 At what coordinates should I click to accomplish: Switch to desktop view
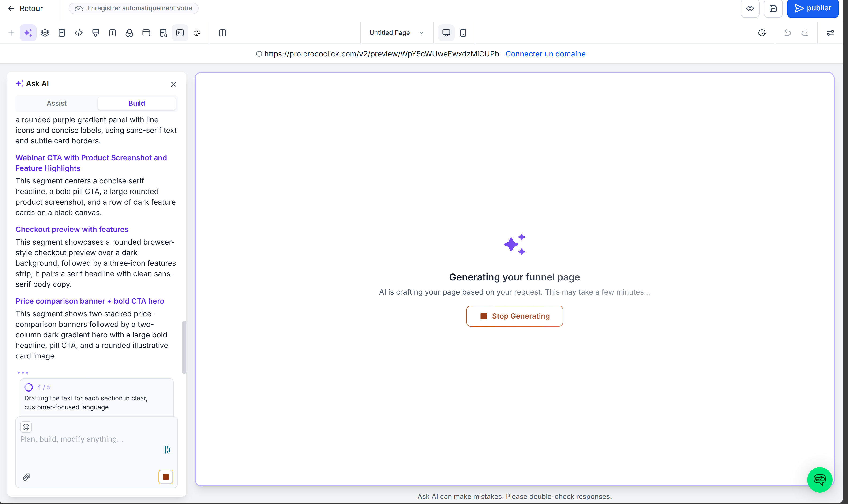tap(446, 33)
